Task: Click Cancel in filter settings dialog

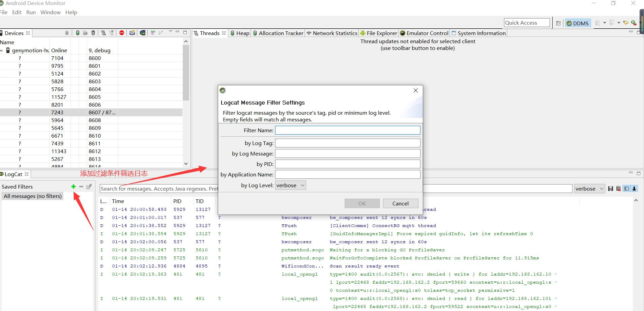Action: pyautogui.click(x=401, y=203)
